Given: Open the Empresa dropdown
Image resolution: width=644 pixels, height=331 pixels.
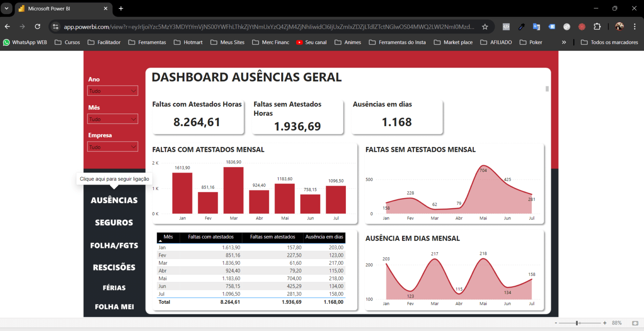Looking at the screenshot, I should pyautogui.click(x=112, y=146).
